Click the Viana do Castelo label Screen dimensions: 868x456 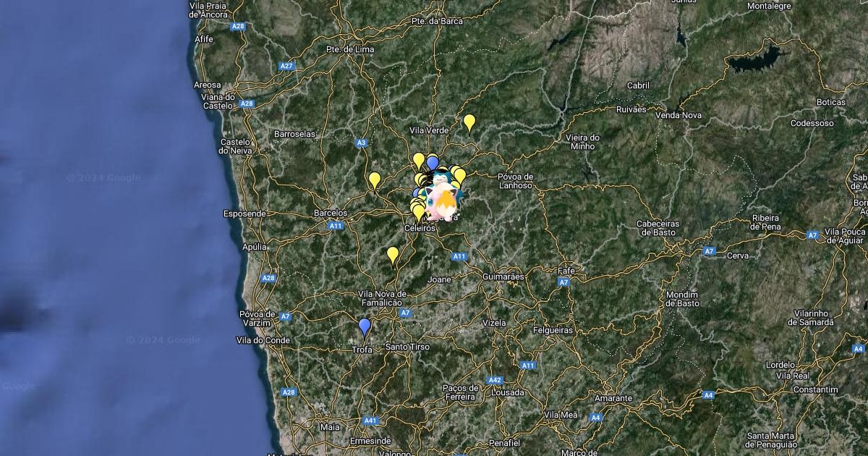218,101
